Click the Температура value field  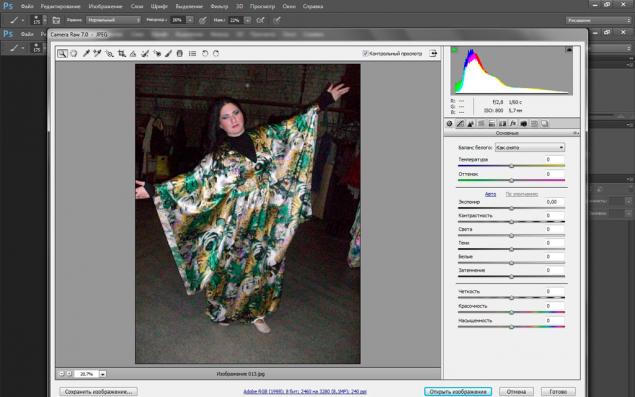[554, 160]
